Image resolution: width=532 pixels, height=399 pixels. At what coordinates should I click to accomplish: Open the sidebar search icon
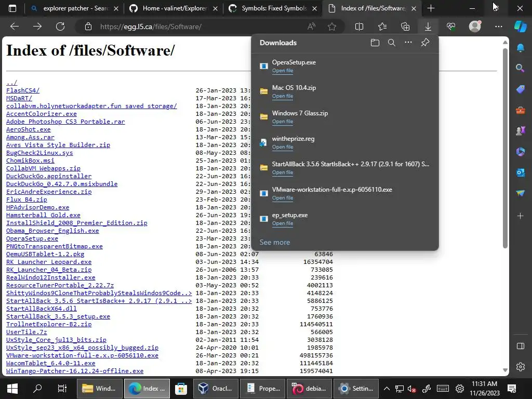520,68
